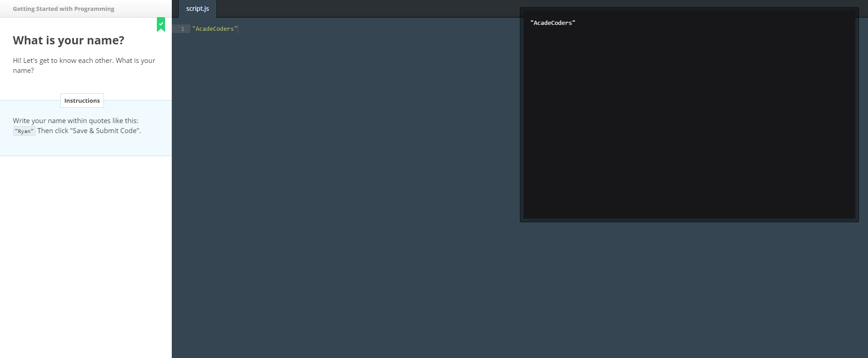Click the Instructions label button
The image size is (868, 358).
pos(82,100)
